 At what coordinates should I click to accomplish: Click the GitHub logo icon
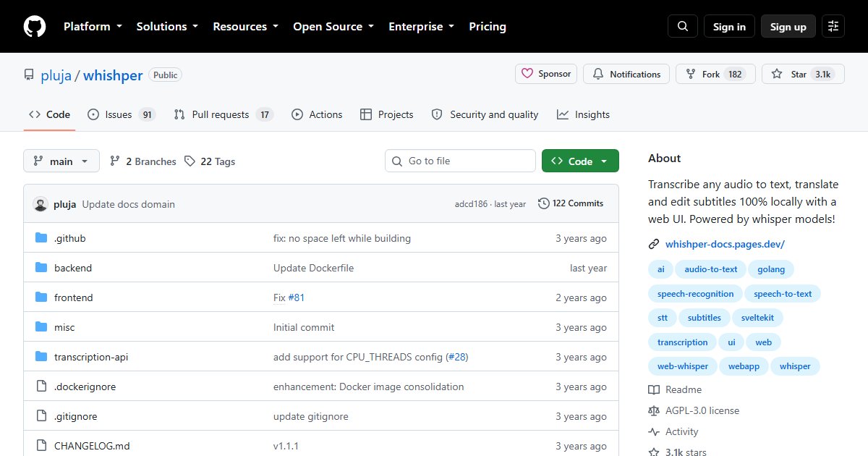34,27
